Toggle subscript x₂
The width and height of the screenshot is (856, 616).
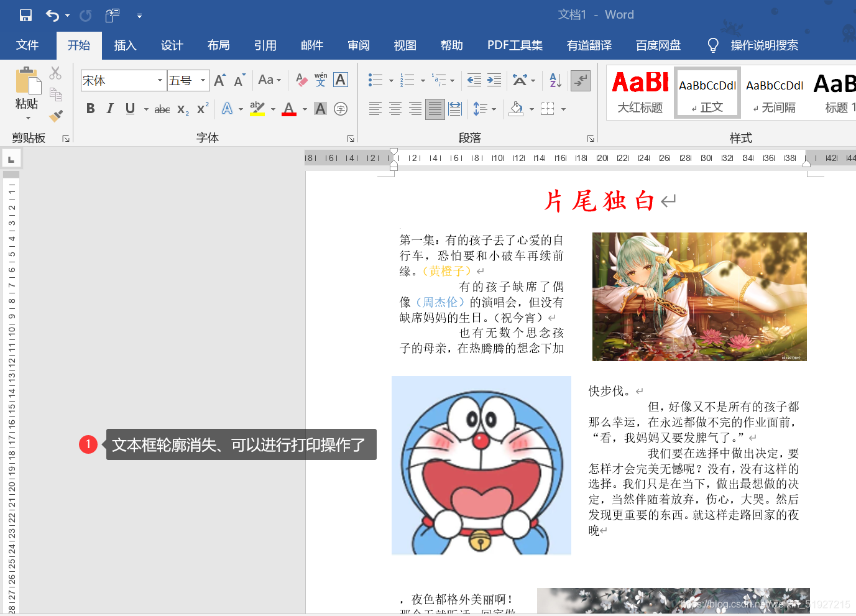[183, 109]
